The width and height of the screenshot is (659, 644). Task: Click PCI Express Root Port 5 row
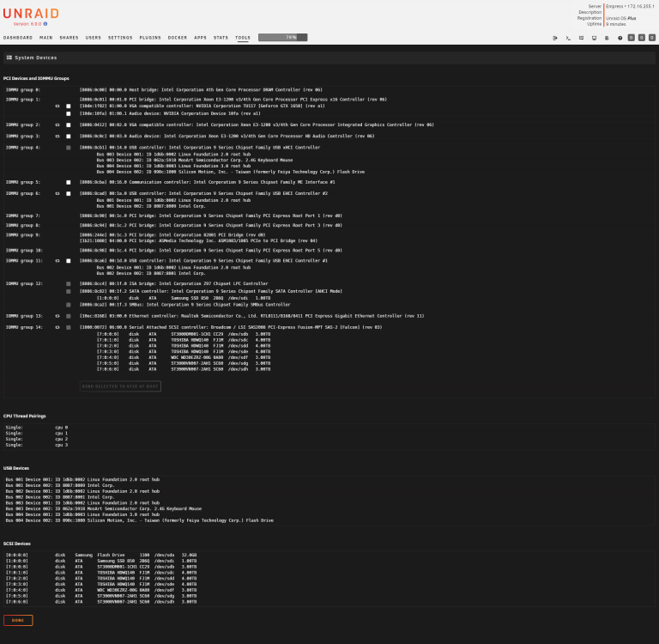pyautogui.click(x=211, y=250)
